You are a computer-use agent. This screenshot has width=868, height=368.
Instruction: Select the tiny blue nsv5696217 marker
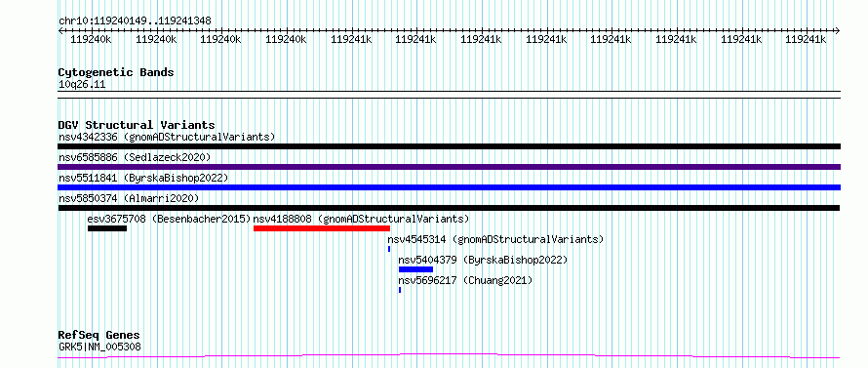point(400,290)
